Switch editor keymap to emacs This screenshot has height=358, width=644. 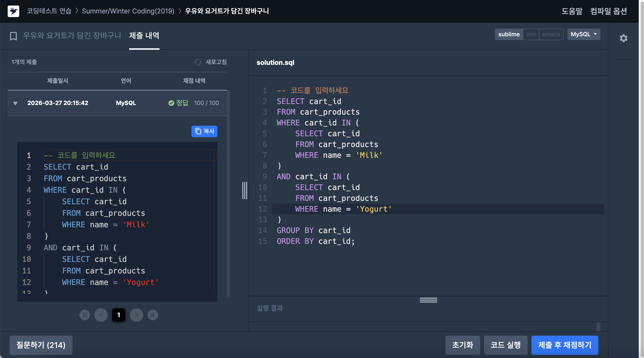551,34
